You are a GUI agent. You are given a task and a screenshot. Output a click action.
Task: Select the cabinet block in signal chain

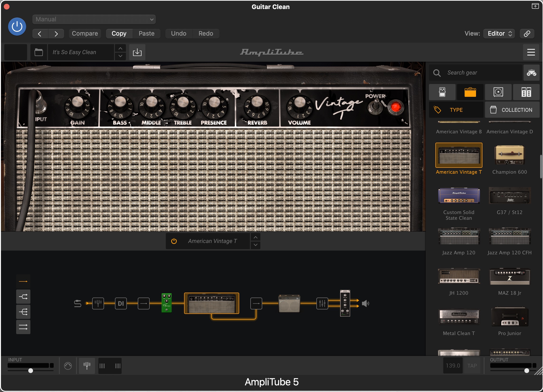290,303
